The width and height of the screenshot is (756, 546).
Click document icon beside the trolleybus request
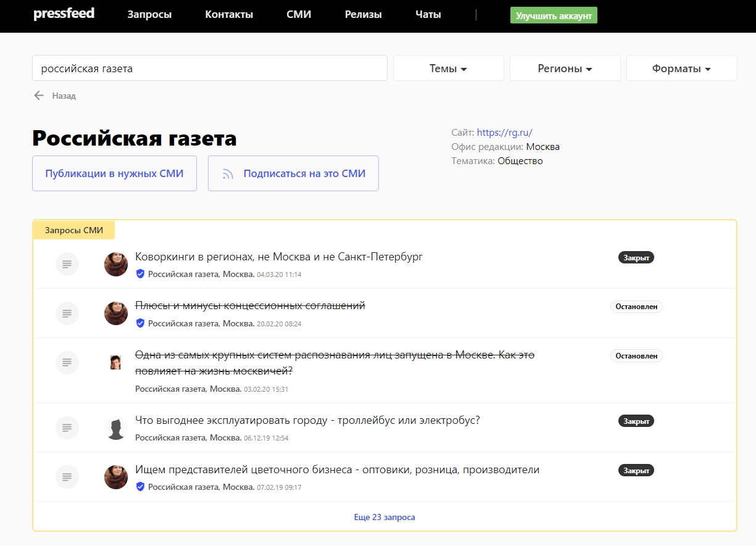67,428
